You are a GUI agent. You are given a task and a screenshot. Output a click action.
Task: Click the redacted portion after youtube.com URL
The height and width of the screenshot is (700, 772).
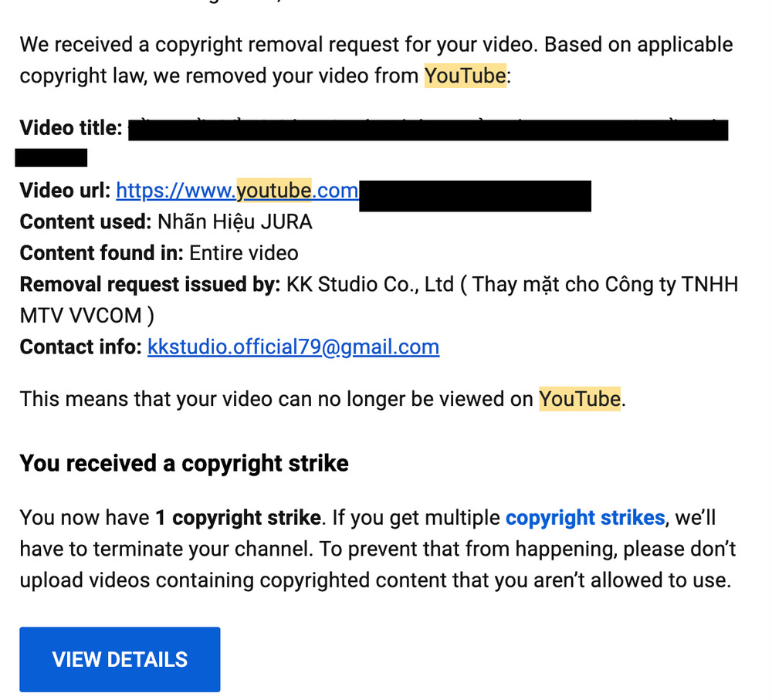475,196
